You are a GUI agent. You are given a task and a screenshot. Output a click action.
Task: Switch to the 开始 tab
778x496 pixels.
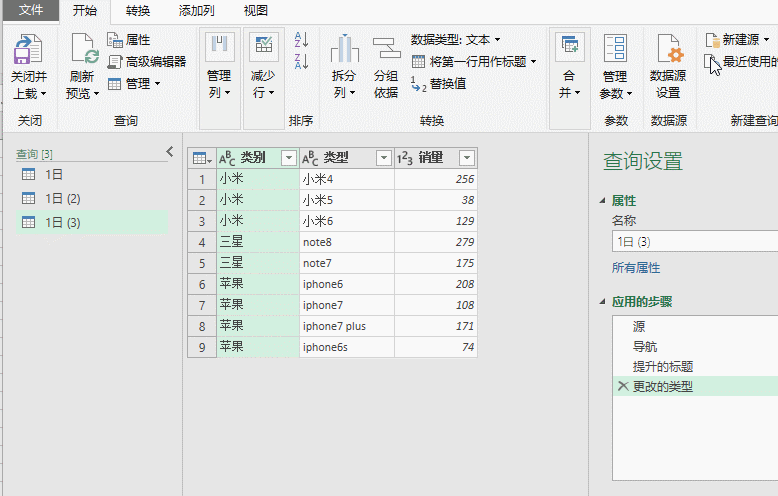point(85,10)
